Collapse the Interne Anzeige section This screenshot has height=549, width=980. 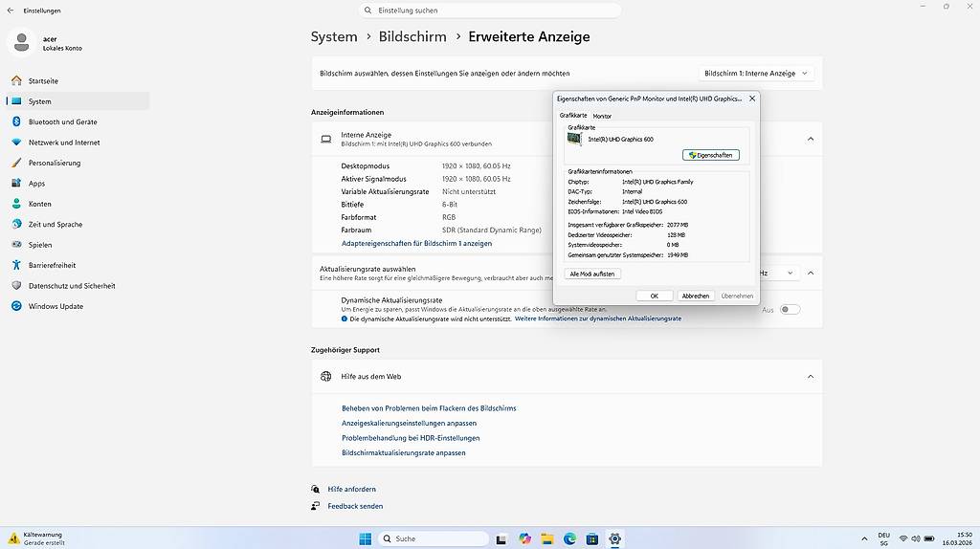tap(811, 139)
